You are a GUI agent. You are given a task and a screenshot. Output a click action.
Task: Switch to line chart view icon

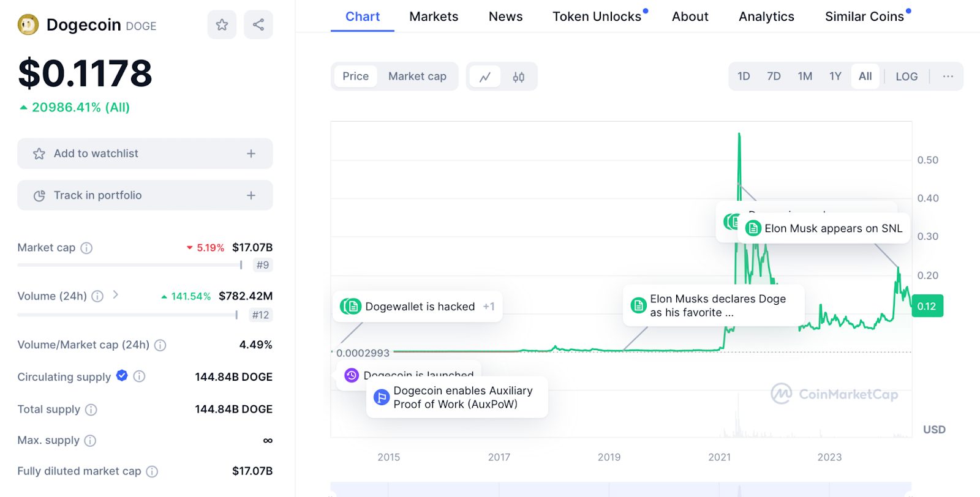pyautogui.click(x=485, y=77)
